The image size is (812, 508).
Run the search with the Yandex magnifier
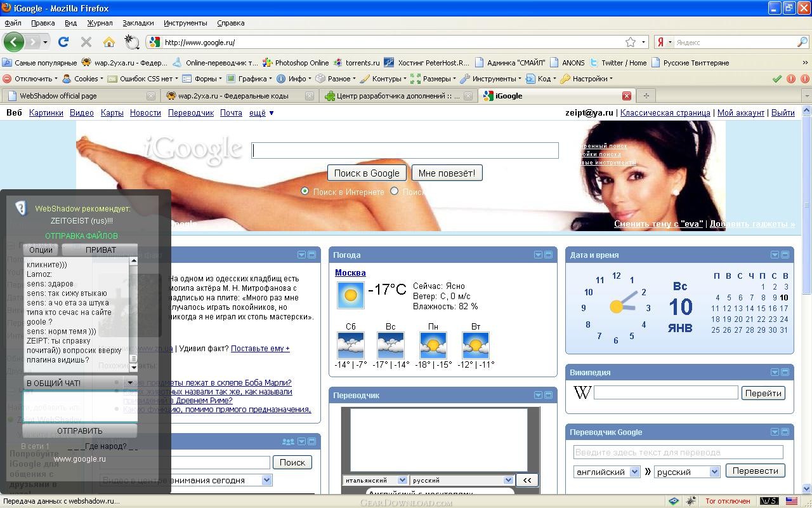(x=802, y=42)
